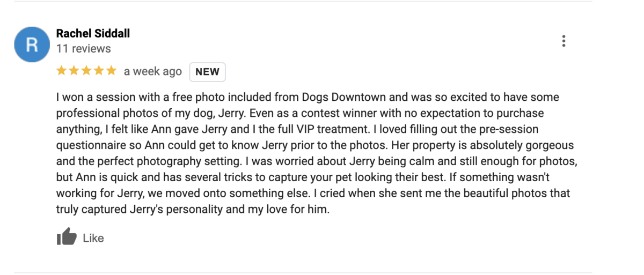Image resolution: width=644 pixels, height=275 pixels.
Task: Click the 'a week ago' timestamp
Action: coord(152,71)
